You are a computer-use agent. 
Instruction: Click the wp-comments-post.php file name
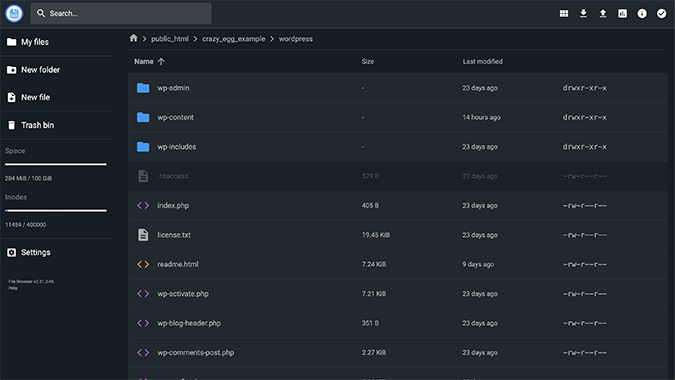click(196, 352)
